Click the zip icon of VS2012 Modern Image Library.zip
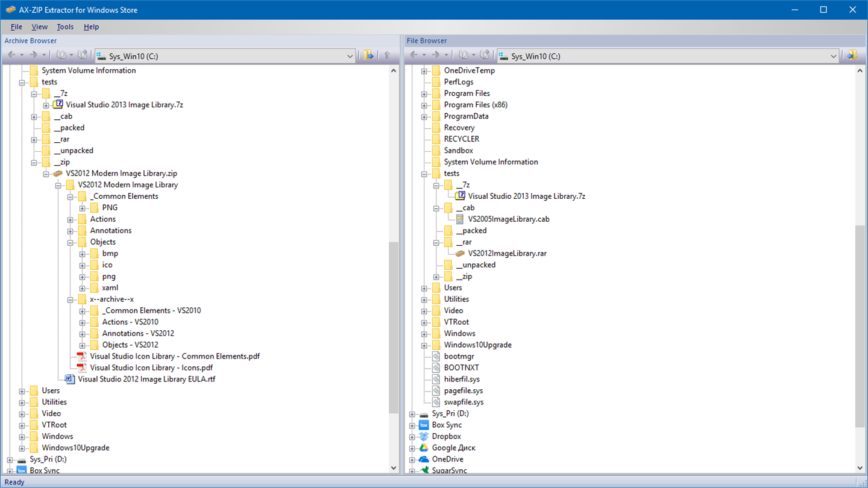 pyautogui.click(x=58, y=174)
